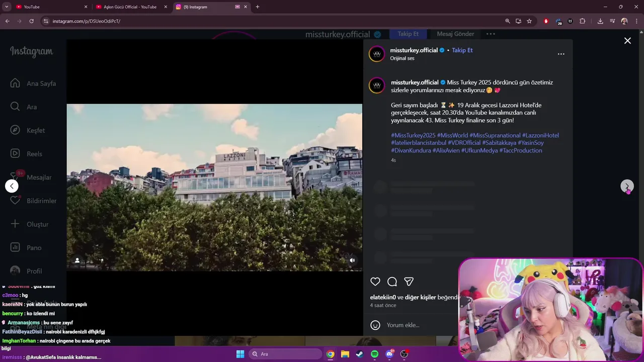This screenshot has width=644, height=362.
Task: Share the post with the paper plane icon
Action: 409,282
